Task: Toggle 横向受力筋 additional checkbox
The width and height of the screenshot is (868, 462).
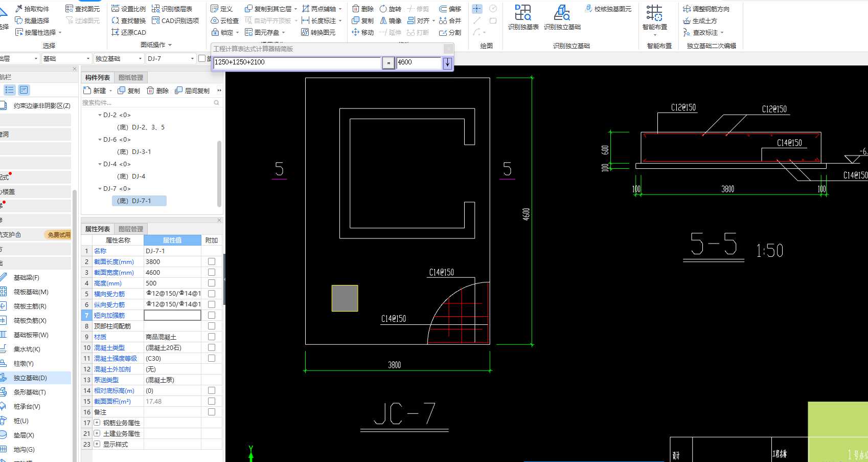Action: click(x=212, y=294)
